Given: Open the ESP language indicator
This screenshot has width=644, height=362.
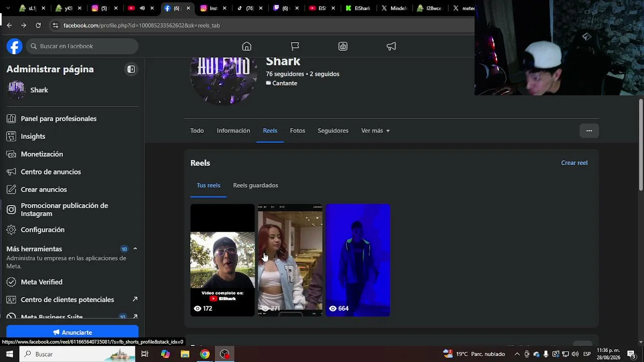Looking at the screenshot, I should tap(587, 354).
